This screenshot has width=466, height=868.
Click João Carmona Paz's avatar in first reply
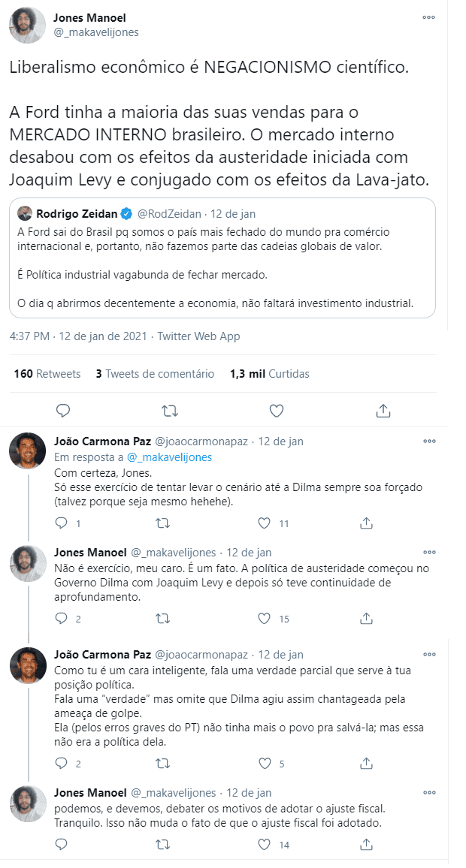pyautogui.click(x=28, y=451)
